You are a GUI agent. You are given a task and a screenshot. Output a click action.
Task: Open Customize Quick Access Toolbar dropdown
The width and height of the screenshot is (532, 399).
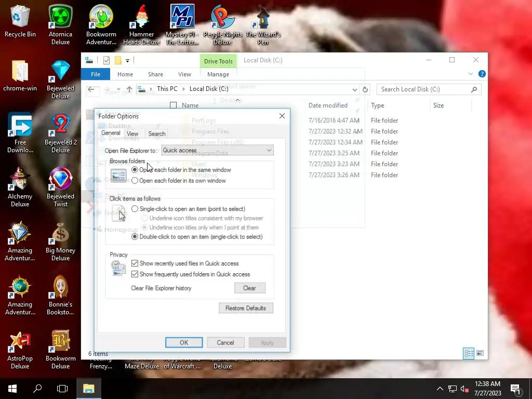tap(128, 61)
